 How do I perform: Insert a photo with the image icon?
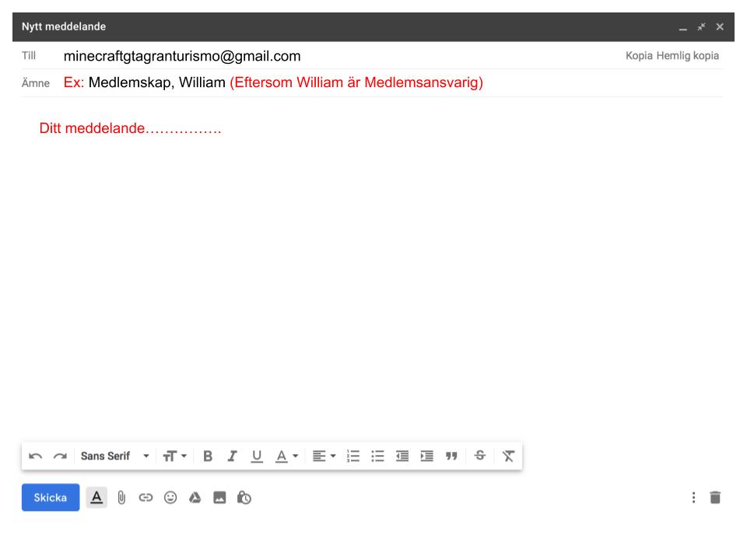[219, 498]
